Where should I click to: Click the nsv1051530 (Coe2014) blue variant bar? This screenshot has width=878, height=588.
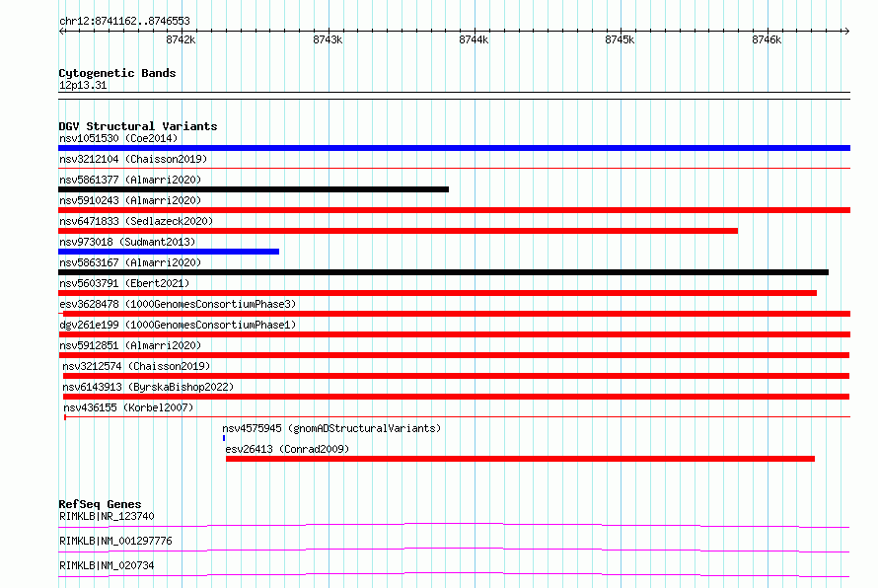click(x=454, y=148)
